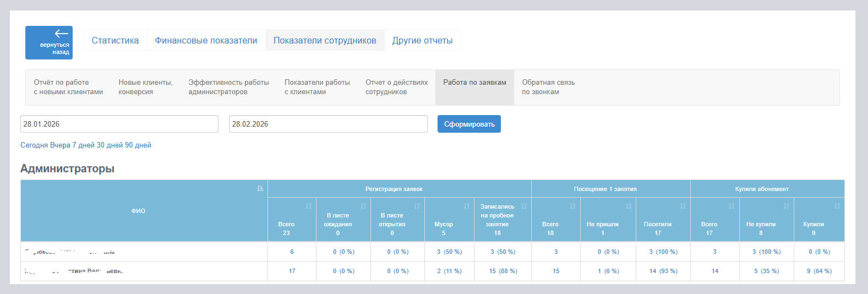This screenshot has height=294, width=868.
Task: Sort icon in Купили column
Action: coord(837,206)
